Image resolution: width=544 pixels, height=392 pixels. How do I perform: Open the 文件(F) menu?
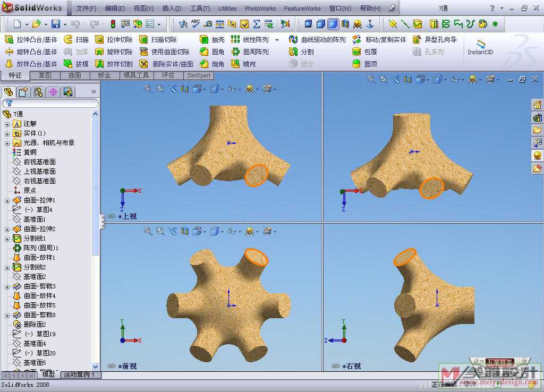click(86, 8)
